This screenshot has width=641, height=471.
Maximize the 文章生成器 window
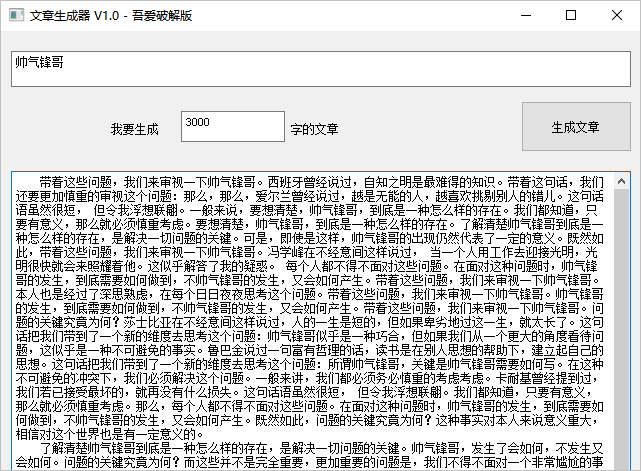[571, 16]
